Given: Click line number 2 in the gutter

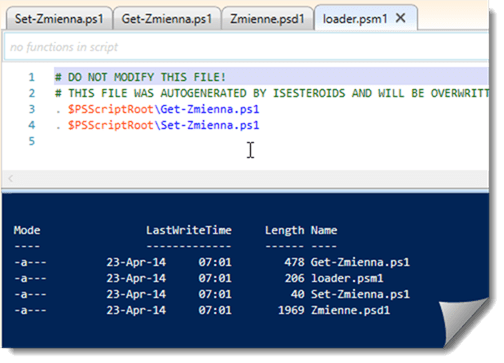Looking at the screenshot, I should tap(32, 93).
